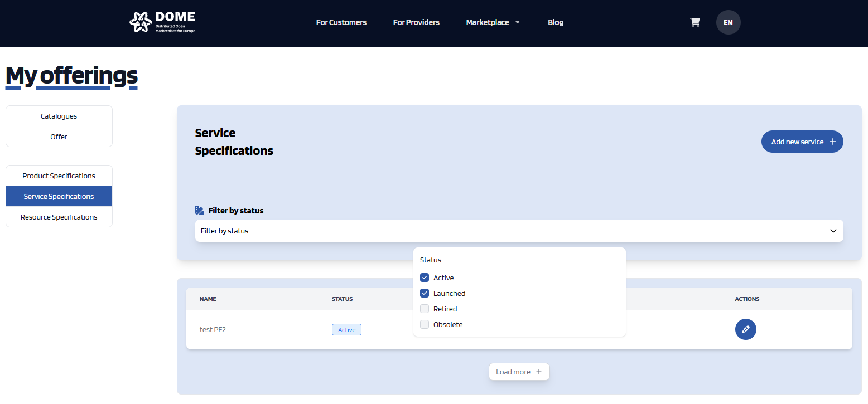
Task: Switch to Product Specifications tab
Action: (59, 176)
